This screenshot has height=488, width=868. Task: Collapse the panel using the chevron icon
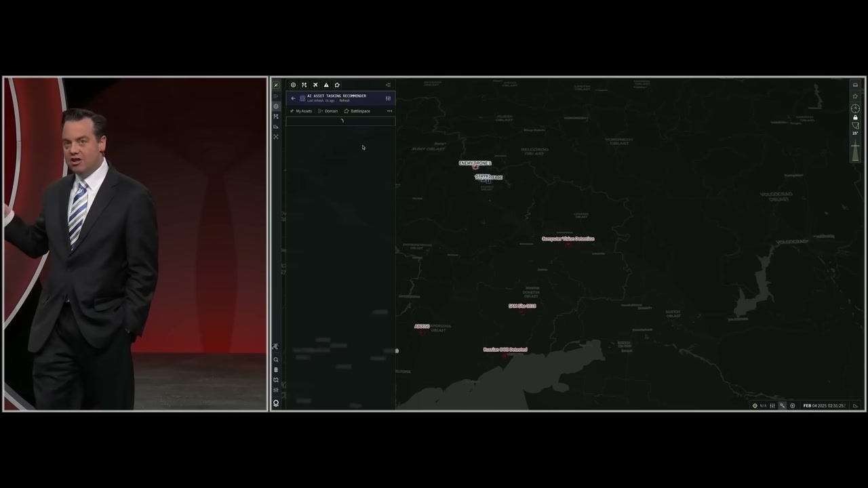pos(388,85)
